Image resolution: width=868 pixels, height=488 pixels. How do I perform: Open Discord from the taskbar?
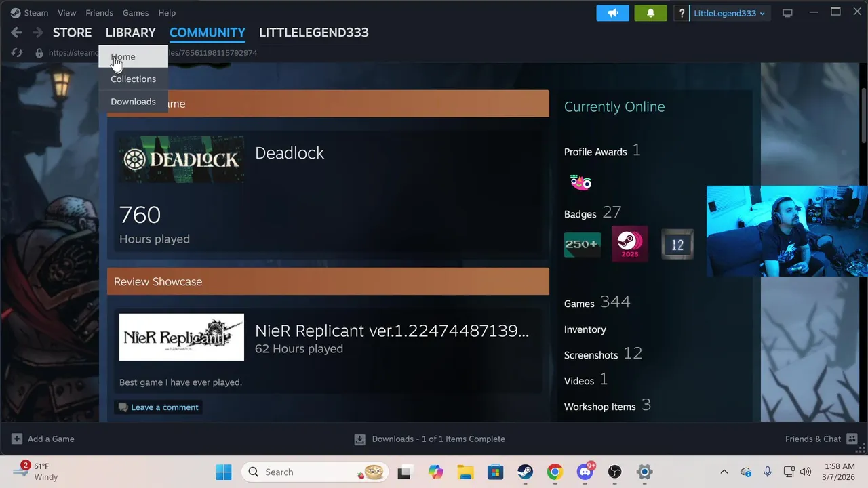pos(585,472)
